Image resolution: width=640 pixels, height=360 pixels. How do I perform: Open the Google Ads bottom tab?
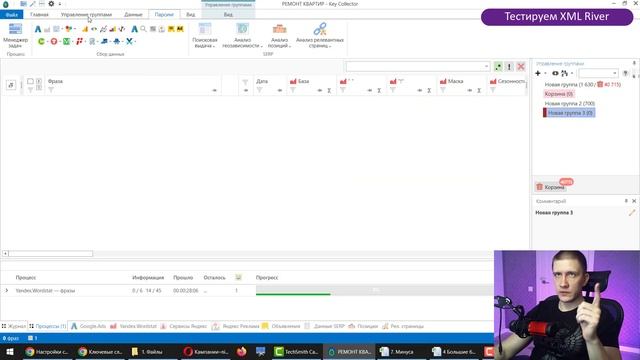(x=89, y=326)
